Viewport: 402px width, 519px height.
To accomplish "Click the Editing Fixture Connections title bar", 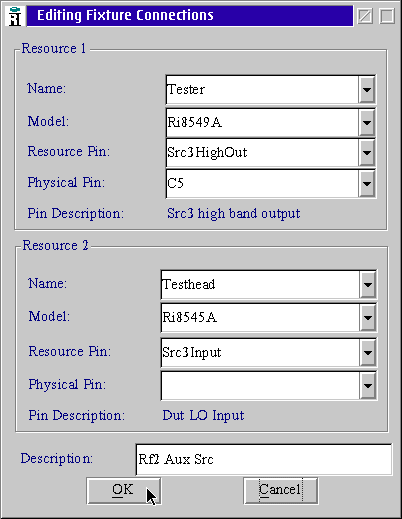I will click(x=190, y=16).
